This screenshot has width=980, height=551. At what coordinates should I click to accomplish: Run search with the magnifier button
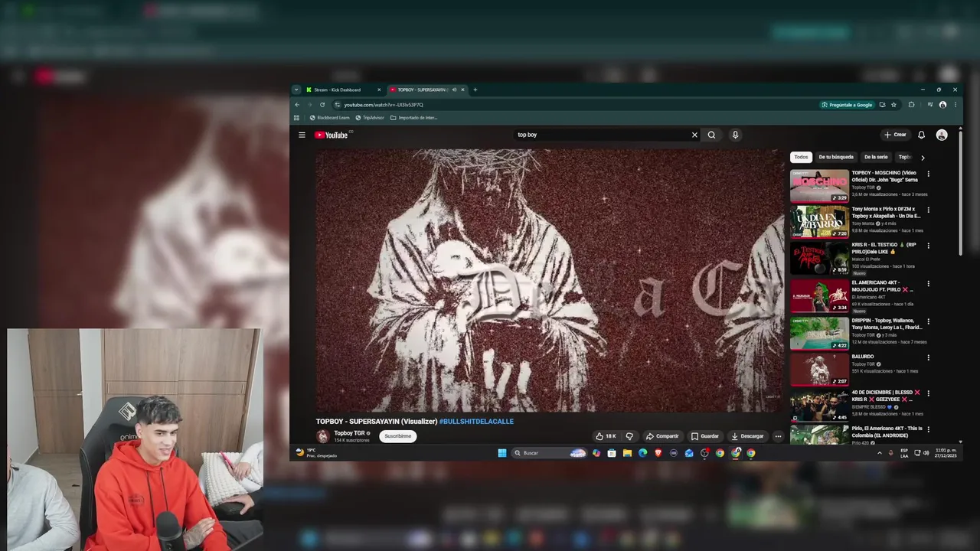(x=711, y=135)
